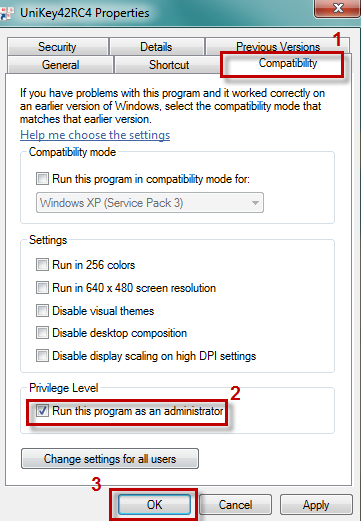
Task: Check Run in 256 colors
Action: coord(42,265)
